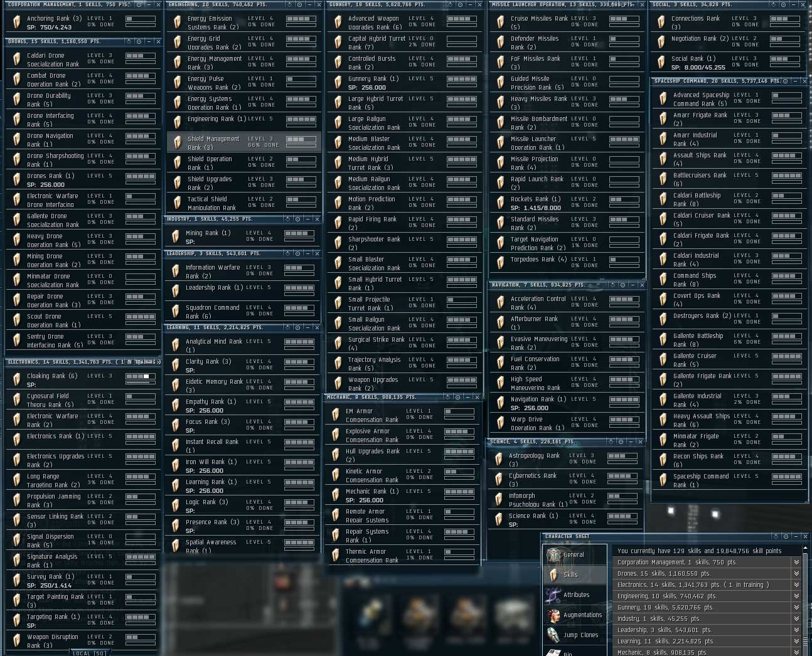Expand the Engineering skill group chevron
812x656 pixels.
(796, 596)
